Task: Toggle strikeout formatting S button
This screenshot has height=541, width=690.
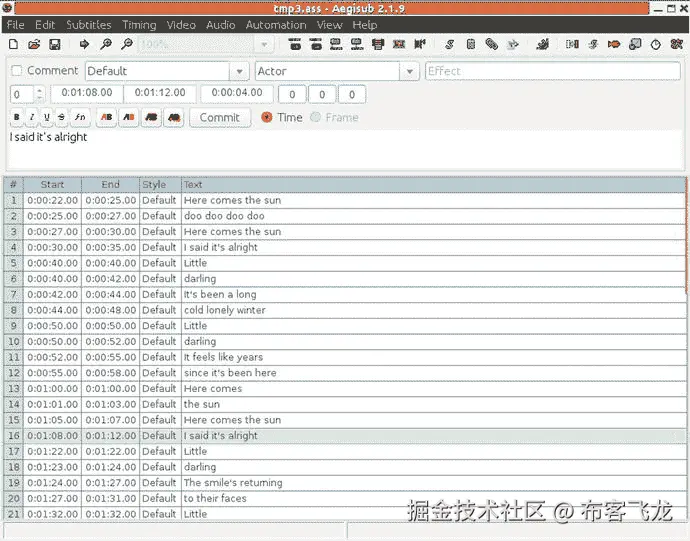Action: point(62,117)
